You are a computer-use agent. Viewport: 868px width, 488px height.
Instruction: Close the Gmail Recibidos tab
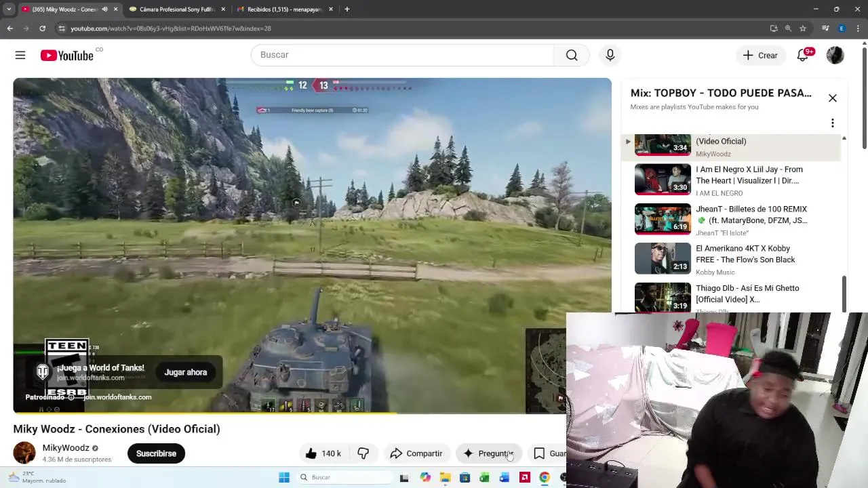point(331,9)
